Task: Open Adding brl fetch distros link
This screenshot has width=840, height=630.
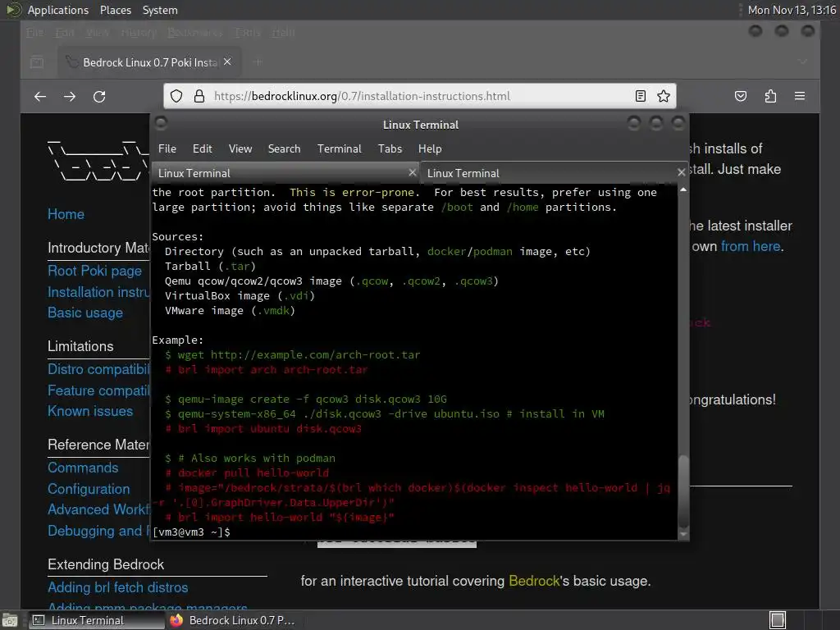Action: tap(118, 587)
